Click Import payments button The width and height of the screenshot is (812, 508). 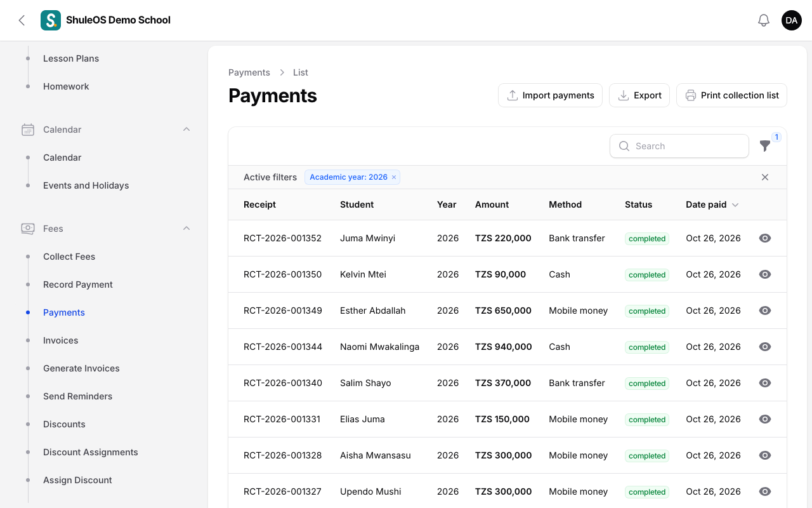[550, 95]
